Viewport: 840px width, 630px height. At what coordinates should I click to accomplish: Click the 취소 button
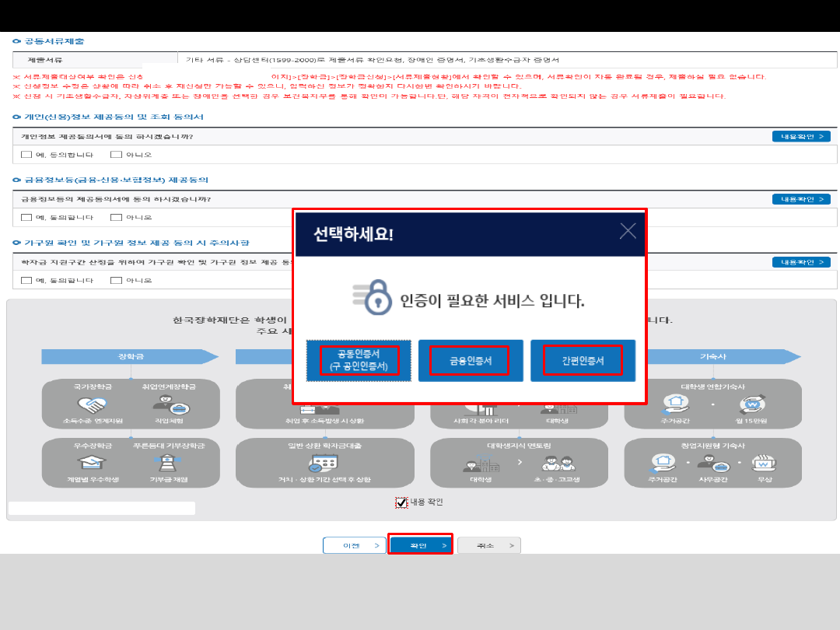[x=489, y=545]
